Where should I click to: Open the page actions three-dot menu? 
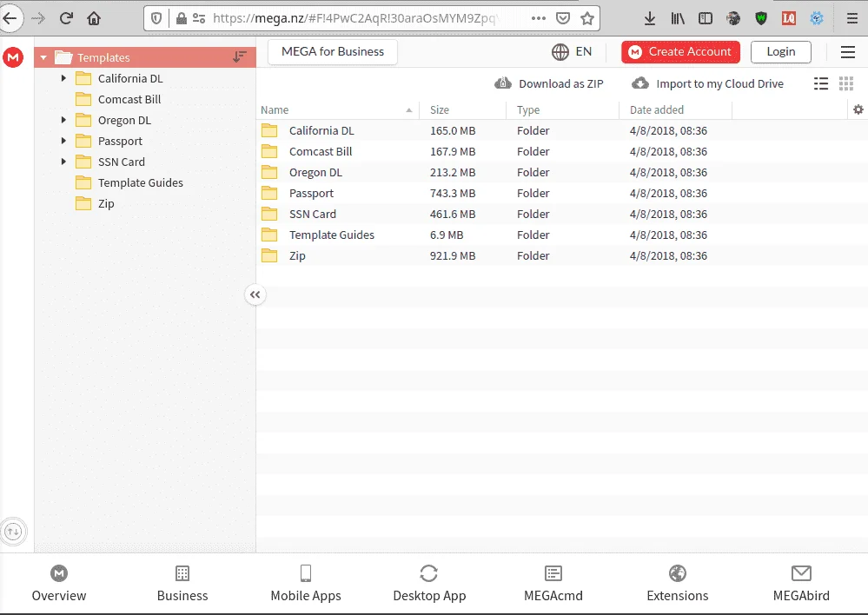(538, 18)
